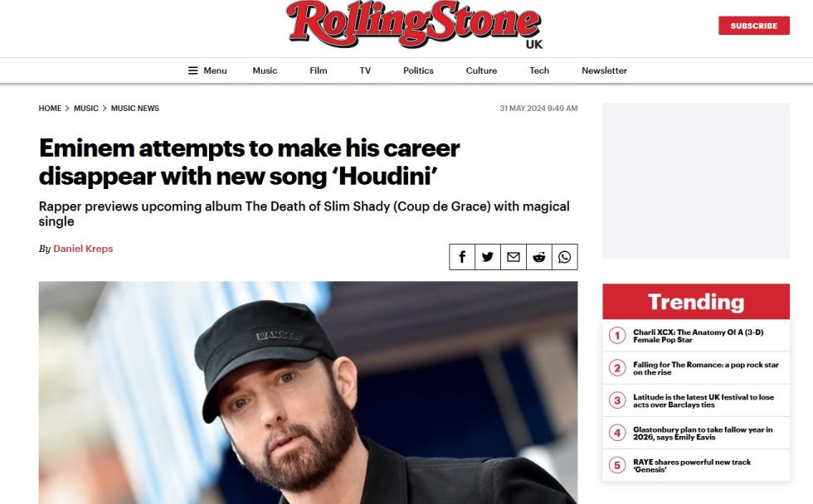This screenshot has height=504, width=813.
Task: Open the hamburger Menu
Action: tap(207, 70)
